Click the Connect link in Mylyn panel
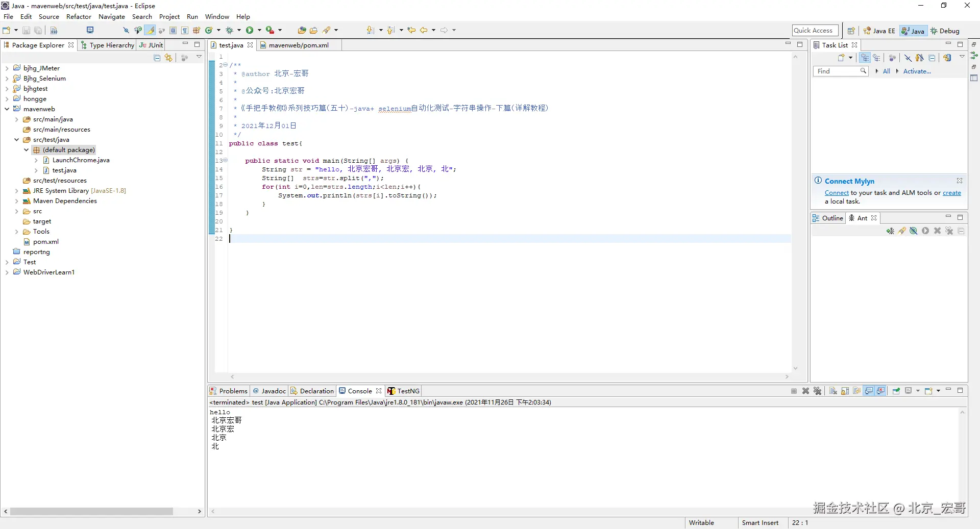The width and height of the screenshot is (980, 529). (837, 193)
